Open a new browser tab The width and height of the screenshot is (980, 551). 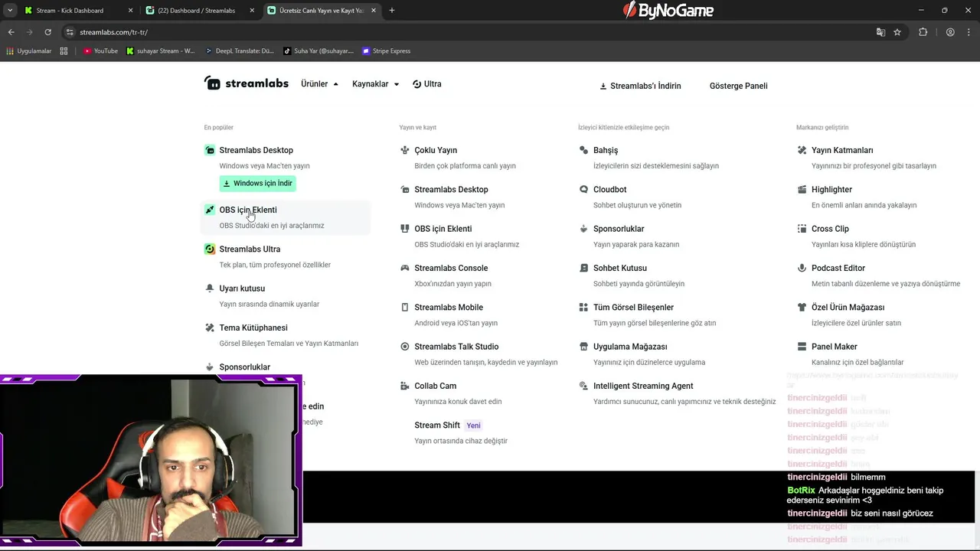[x=392, y=11]
